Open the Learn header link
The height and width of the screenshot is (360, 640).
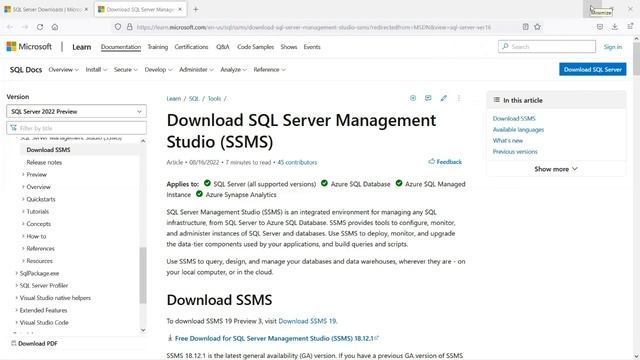(81, 47)
